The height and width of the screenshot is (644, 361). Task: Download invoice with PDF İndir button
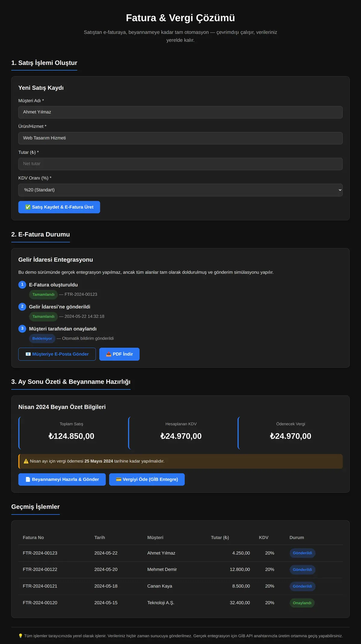pyautogui.click(x=119, y=354)
